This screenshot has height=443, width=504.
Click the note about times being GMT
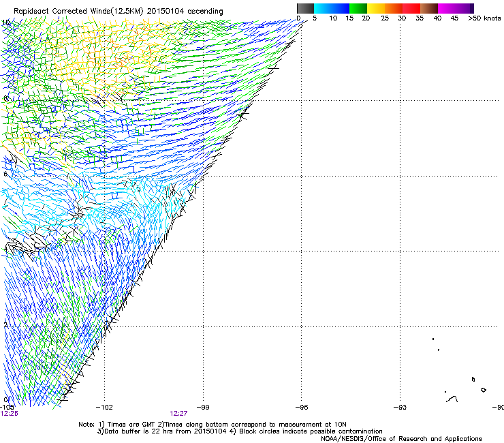coord(129,425)
